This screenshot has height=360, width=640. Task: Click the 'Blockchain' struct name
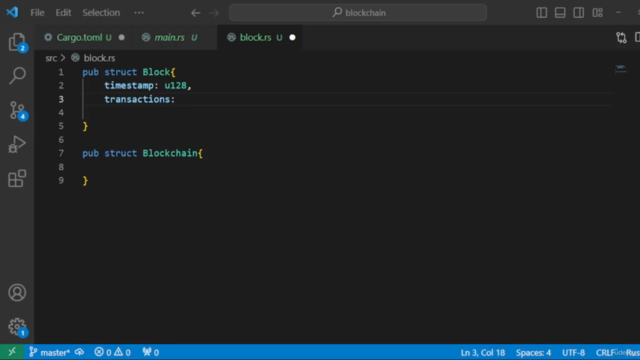[x=170, y=153]
